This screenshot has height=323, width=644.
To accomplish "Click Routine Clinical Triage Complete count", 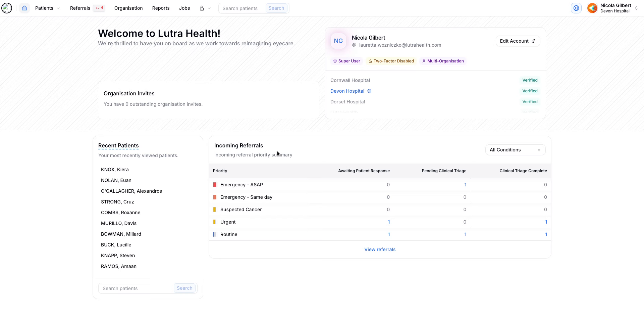I will point(546,234).
